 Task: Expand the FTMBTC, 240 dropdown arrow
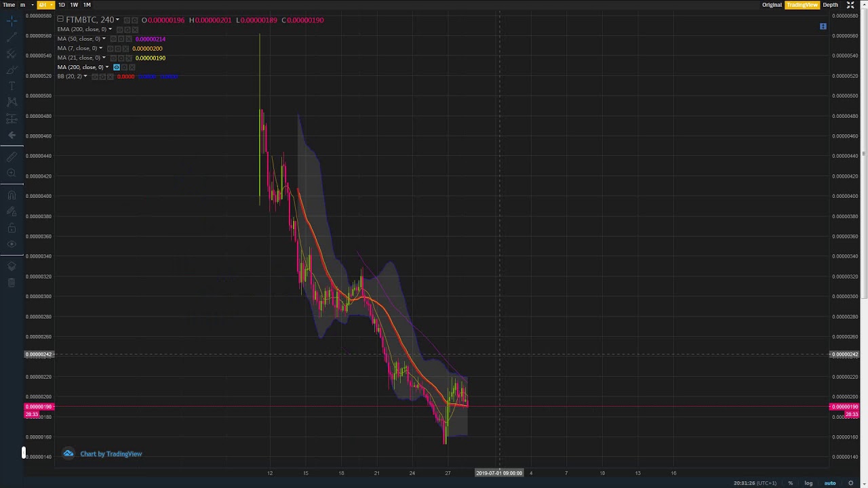pos(117,20)
